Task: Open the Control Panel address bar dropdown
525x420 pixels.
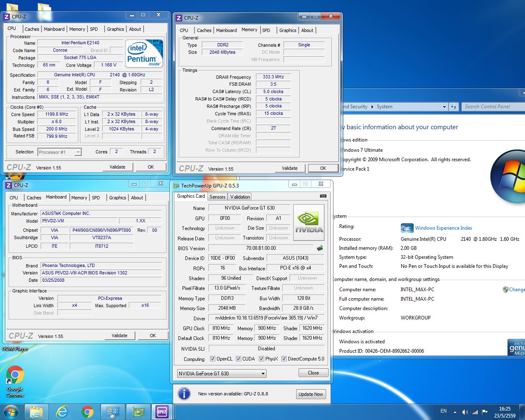Action: pyautogui.click(x=444, y=107)
